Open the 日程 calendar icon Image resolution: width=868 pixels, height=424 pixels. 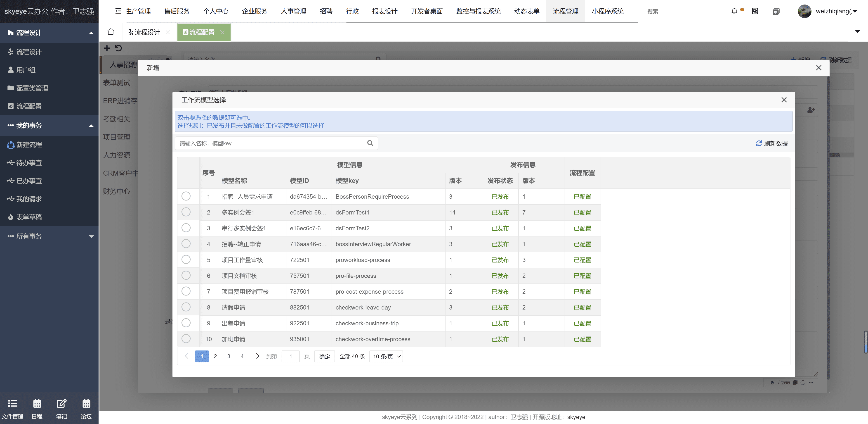[37, 403]
